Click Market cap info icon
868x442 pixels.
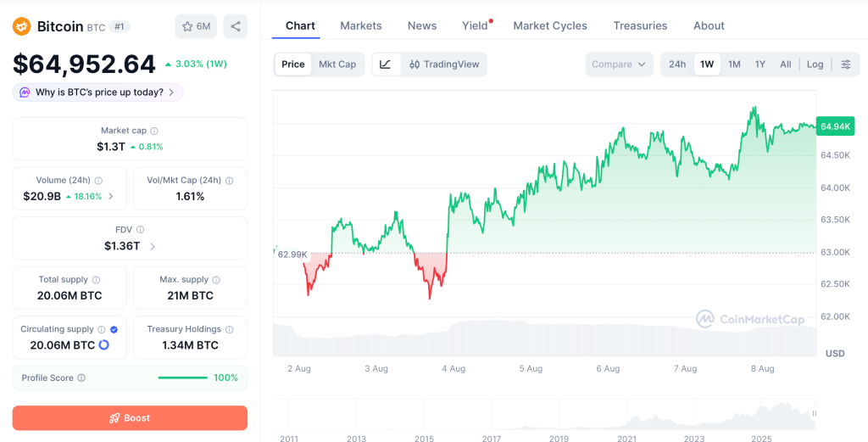point(154,131)
